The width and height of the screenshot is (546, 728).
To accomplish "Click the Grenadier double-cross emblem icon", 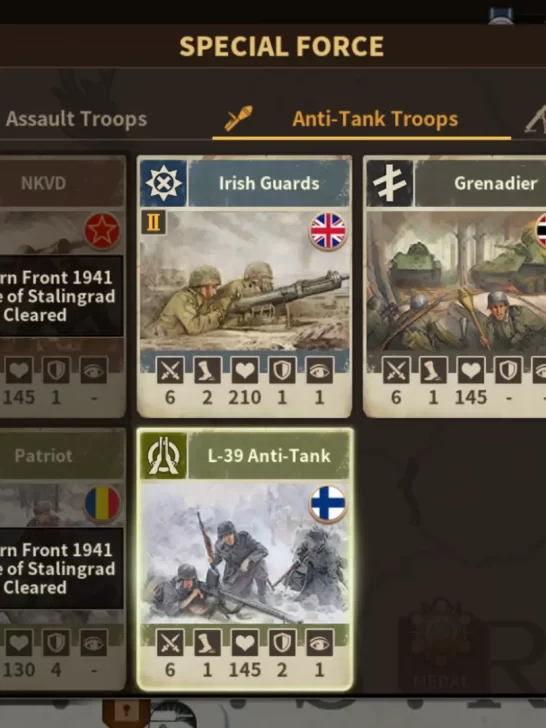I will (x=390, y=183).
